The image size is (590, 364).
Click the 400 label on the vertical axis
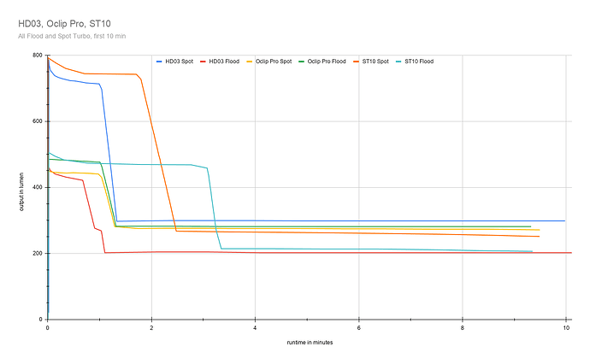tap(38, 187)
